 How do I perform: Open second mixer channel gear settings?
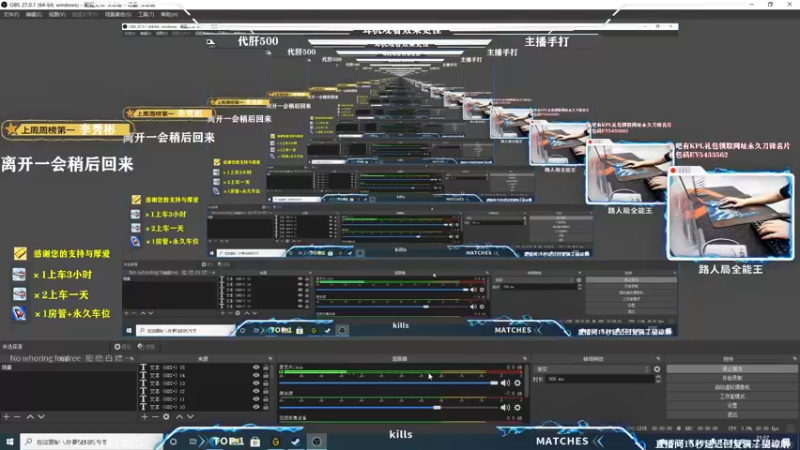coord(517,408)
